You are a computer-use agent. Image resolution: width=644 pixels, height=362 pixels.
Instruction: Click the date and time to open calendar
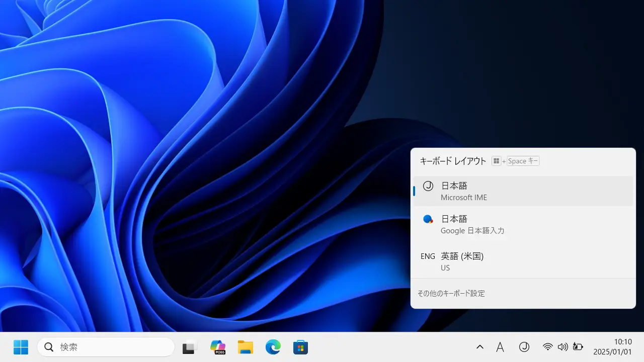pyautogui.click(x=616, y=347)
